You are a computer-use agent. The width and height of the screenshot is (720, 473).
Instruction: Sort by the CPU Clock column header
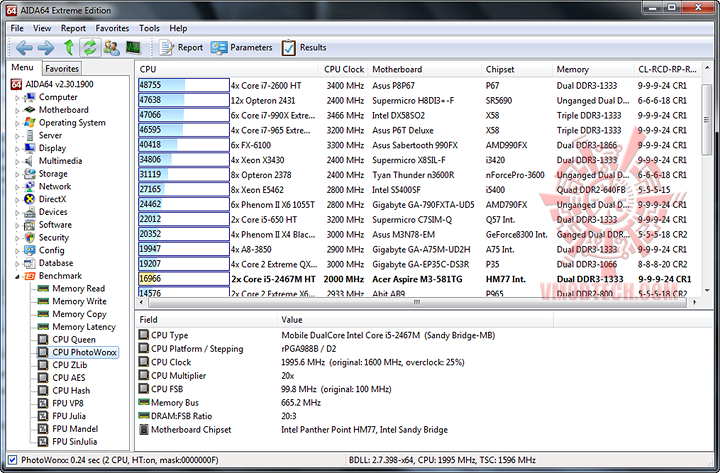point(344,69)
